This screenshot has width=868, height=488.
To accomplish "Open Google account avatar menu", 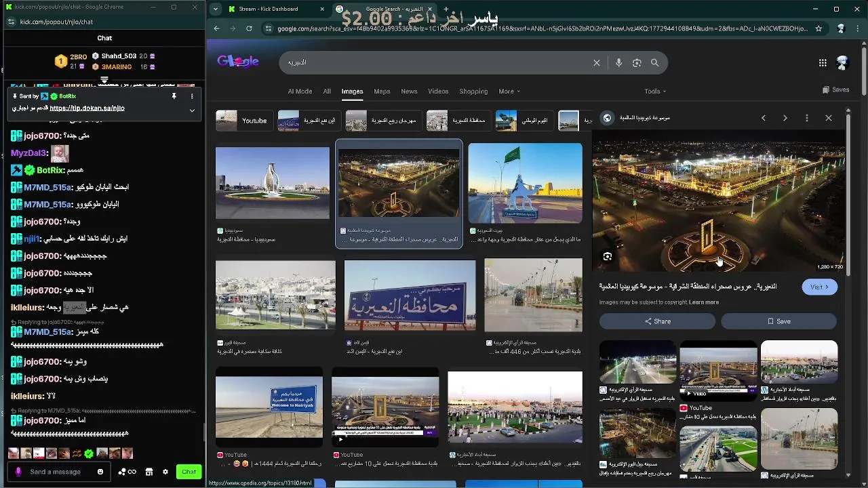I will coord(843,62).
